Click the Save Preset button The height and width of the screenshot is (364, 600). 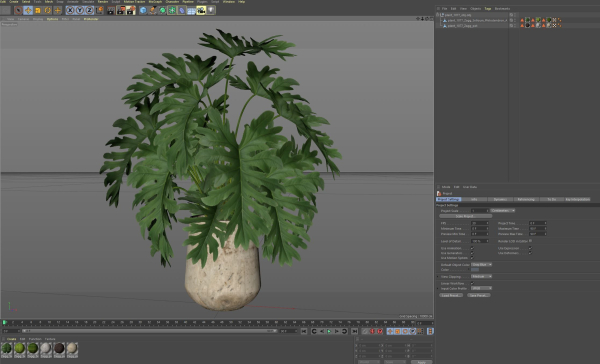(479, 295)
